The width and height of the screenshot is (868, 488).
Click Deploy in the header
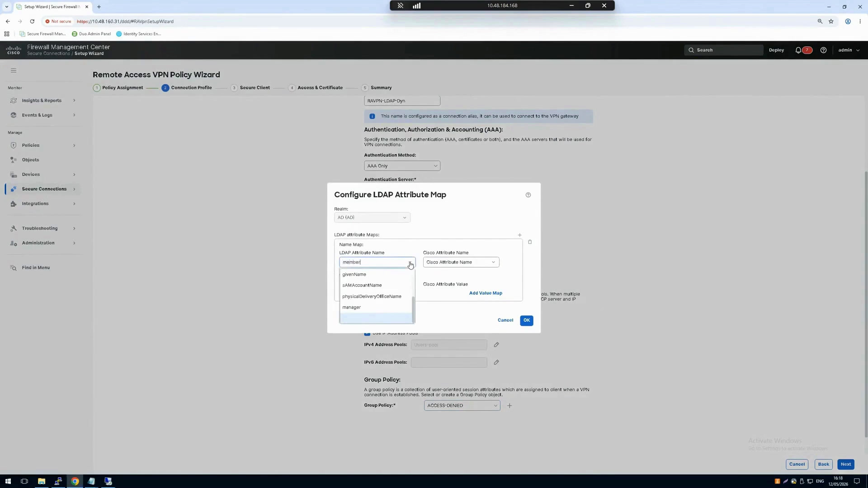(x=776, y=50)
